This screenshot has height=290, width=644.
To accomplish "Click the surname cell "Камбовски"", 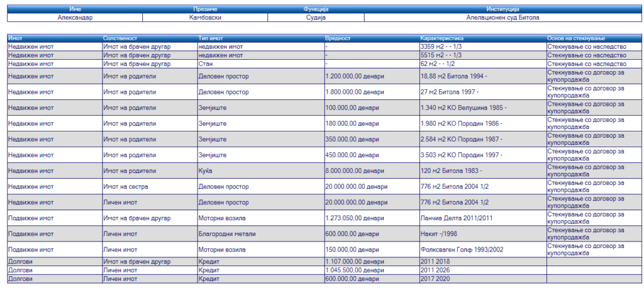I will point(205,18).
